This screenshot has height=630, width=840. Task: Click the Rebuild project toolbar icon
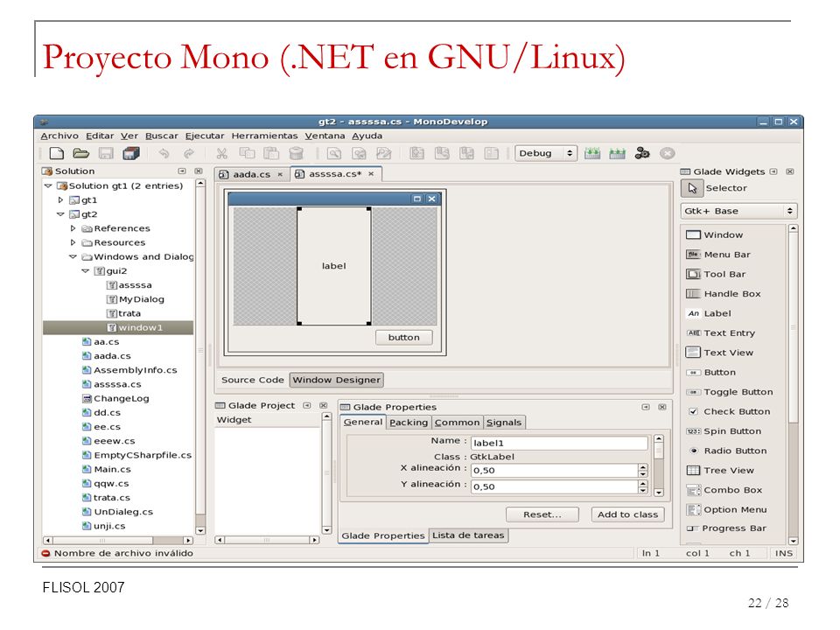617,153
